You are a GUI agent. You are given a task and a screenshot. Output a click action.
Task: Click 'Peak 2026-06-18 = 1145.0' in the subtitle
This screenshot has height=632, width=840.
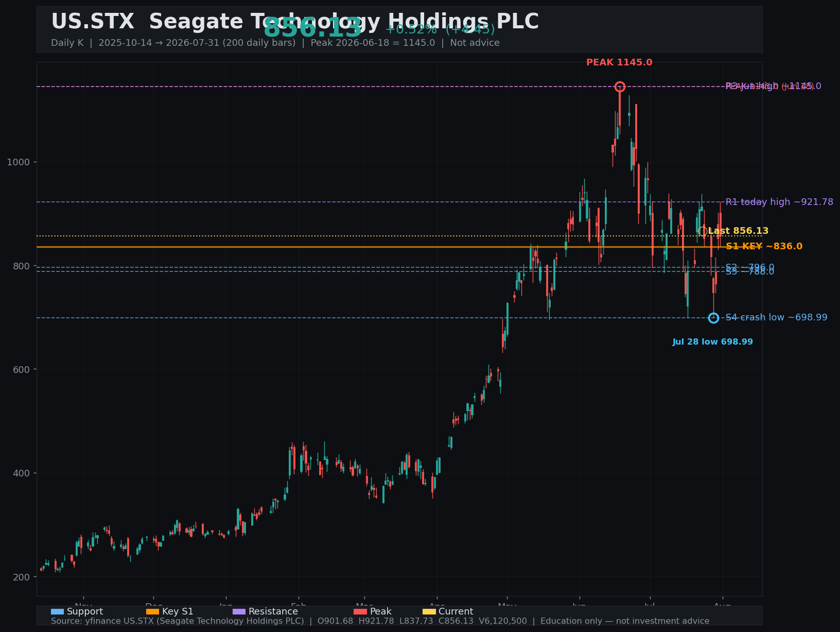(x=373, y=43)
